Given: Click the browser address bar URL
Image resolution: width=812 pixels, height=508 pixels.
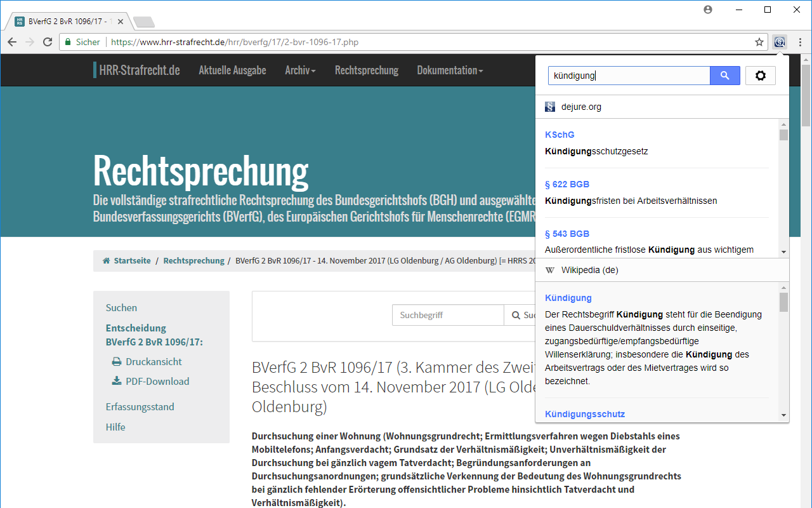Looking at the screenshot, I should (235, 42).
